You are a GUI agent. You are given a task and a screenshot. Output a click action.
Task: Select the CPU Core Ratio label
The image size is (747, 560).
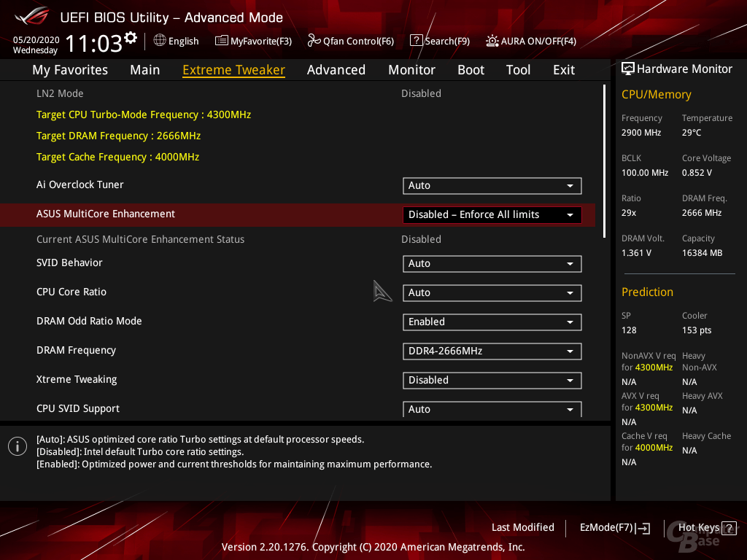coord(71,292)
